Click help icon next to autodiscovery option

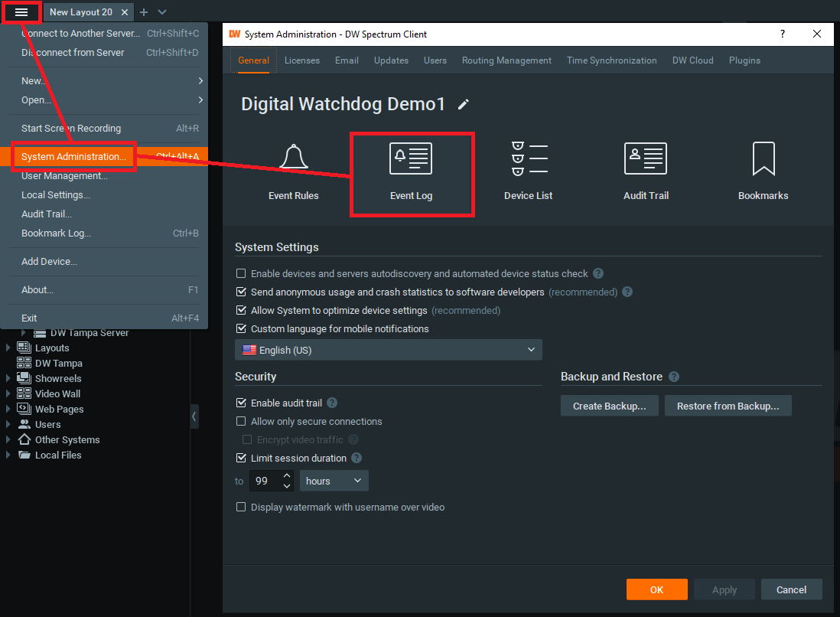coord(598,273)
